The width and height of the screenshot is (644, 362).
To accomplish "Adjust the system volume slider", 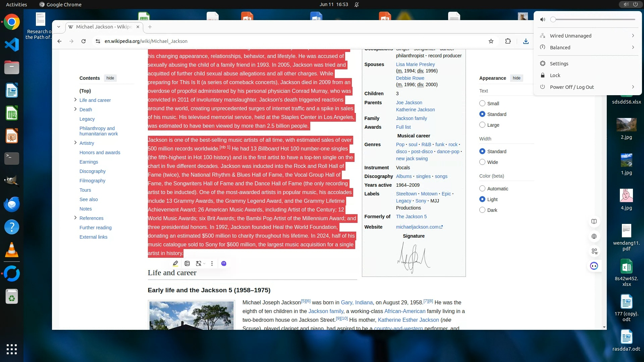I will (x=594, y=19).
